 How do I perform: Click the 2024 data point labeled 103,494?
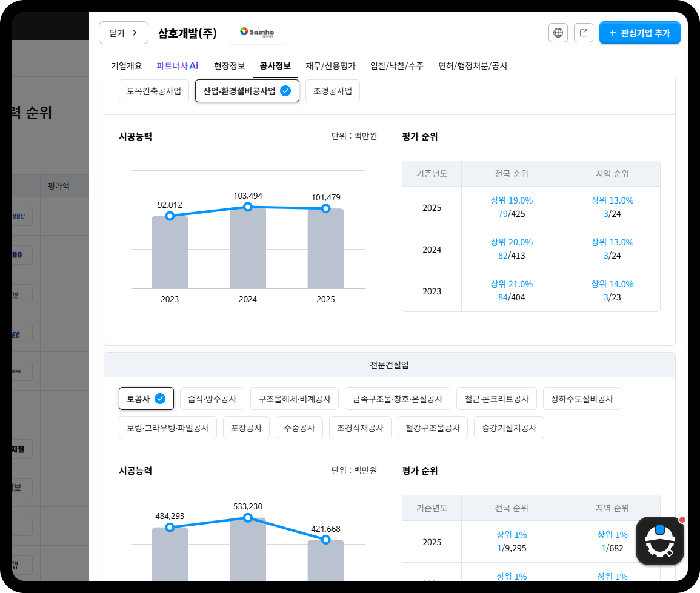(248, 207)
